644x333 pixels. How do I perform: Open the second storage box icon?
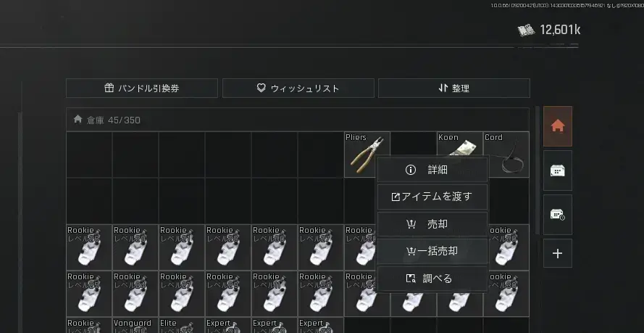tap(557, 170)
